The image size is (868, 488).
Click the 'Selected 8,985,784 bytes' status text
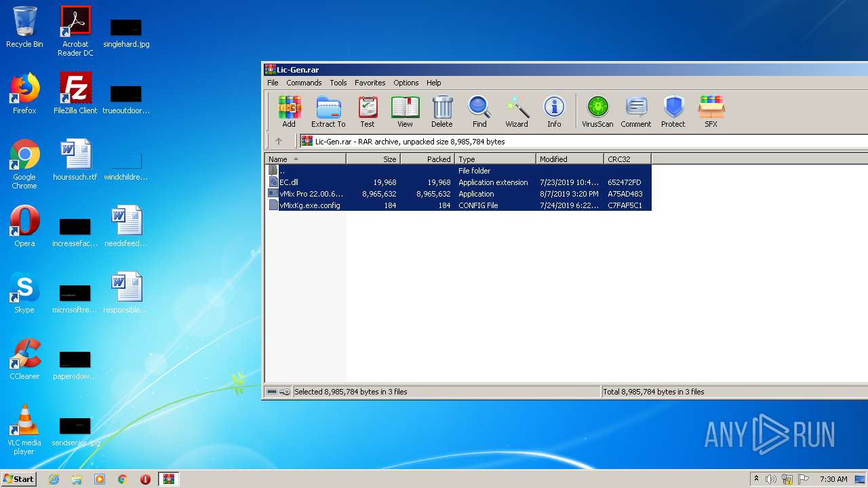[x=351, y=392]
